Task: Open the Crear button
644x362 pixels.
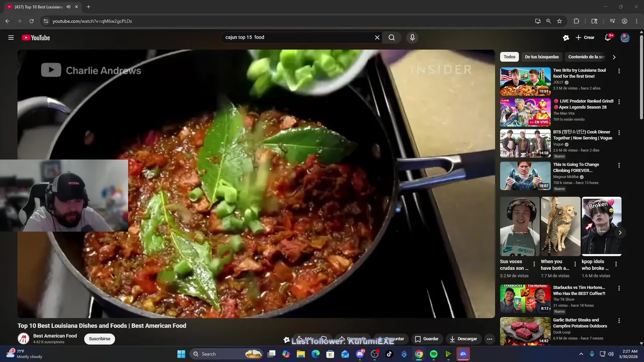Action: coord(585,38)
